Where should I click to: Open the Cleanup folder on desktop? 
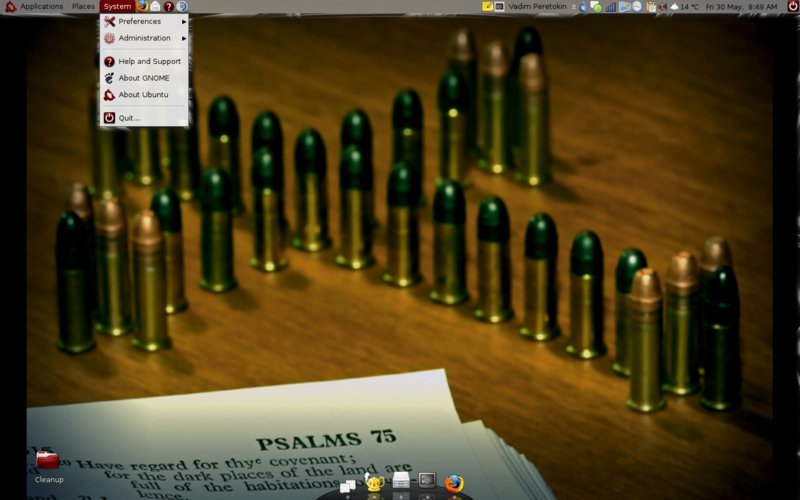click(48, 461)
